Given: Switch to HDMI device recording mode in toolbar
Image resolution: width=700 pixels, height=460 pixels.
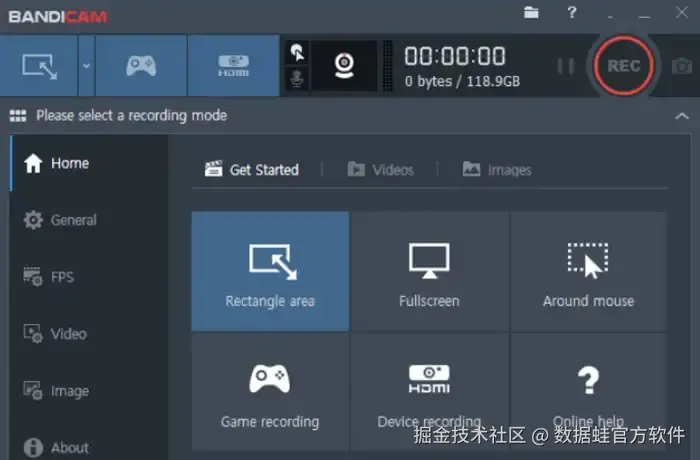Looking at the screenshot, I should [x=233, y=66].
